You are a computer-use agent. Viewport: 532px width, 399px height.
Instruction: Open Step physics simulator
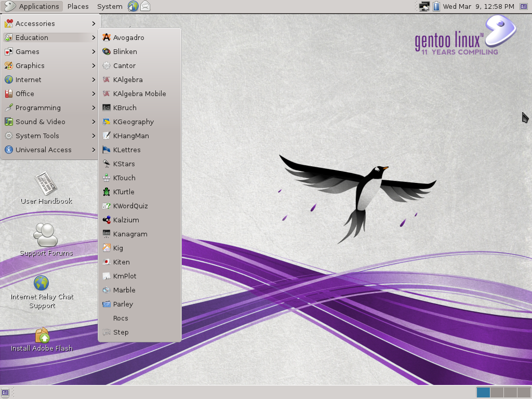pyautogui.click(x=121, y=332)
